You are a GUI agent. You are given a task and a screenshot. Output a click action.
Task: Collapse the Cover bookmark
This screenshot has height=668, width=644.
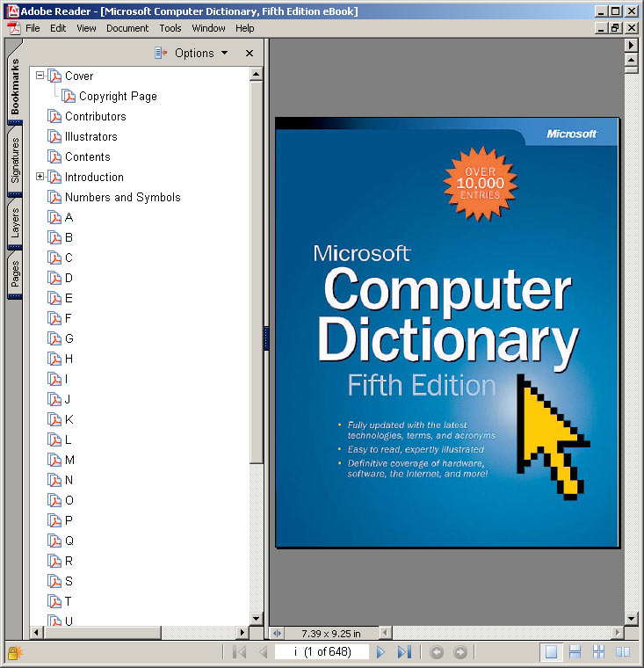40,76
